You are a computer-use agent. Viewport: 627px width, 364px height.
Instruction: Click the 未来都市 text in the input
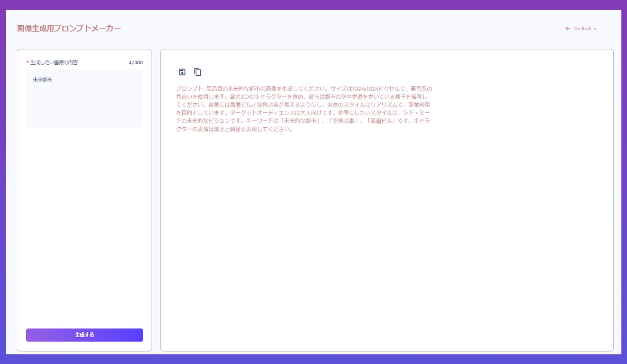click(x=42, y=80)
